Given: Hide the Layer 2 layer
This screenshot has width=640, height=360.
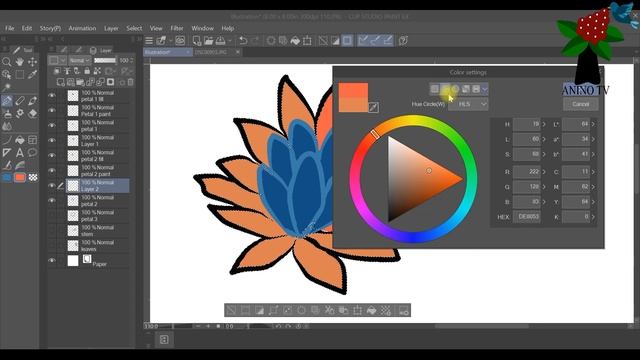Looking at the screenshot, I should 51,186.
